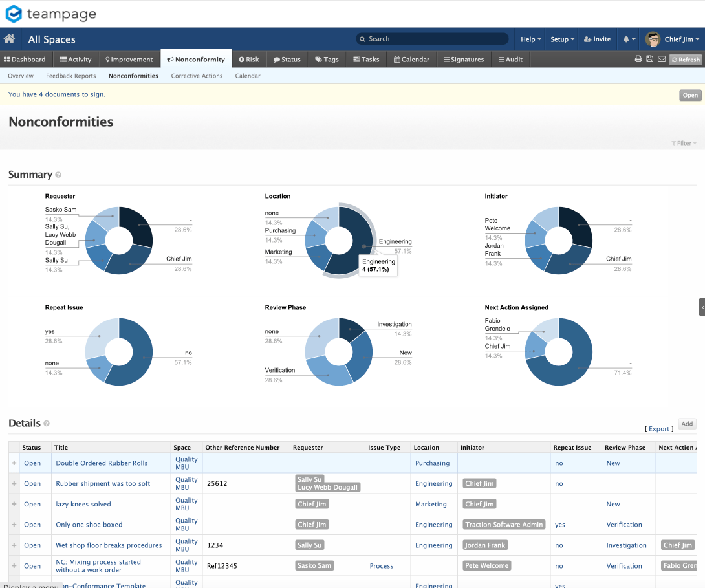Click in the Search field
This screenshot has width=705, height=588.
433,39
